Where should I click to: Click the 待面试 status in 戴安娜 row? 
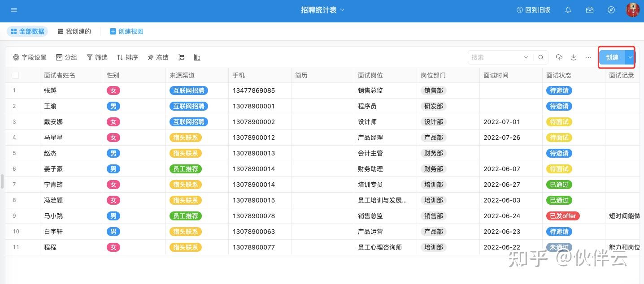559,122
